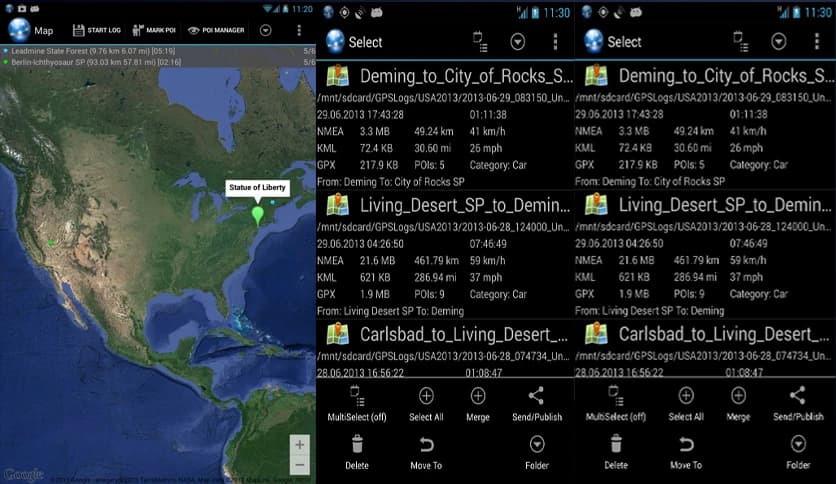Screen dimensions: 836x484
Task: Tap MARK POI on the Map screen
Action: [154, 30]
